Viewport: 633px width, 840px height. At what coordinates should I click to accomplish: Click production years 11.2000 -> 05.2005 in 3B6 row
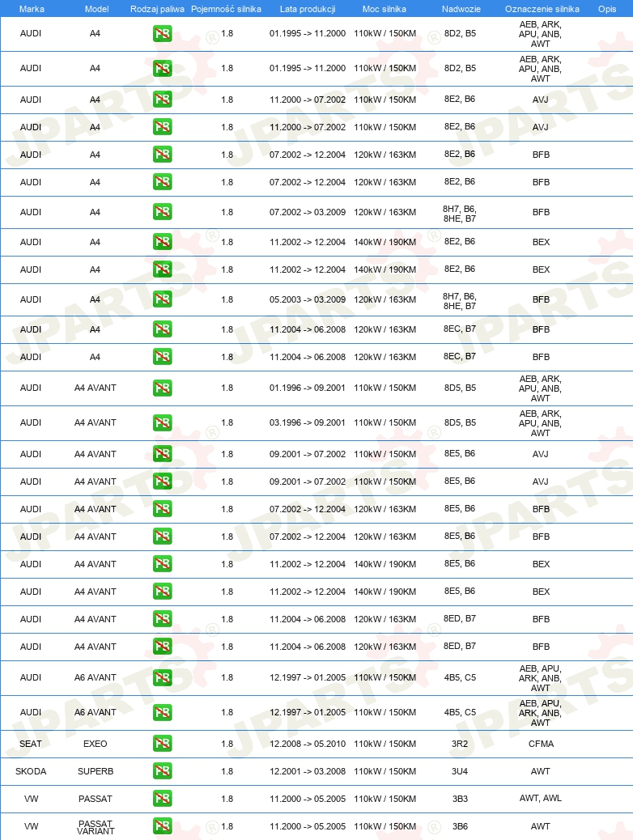point(308,826)
